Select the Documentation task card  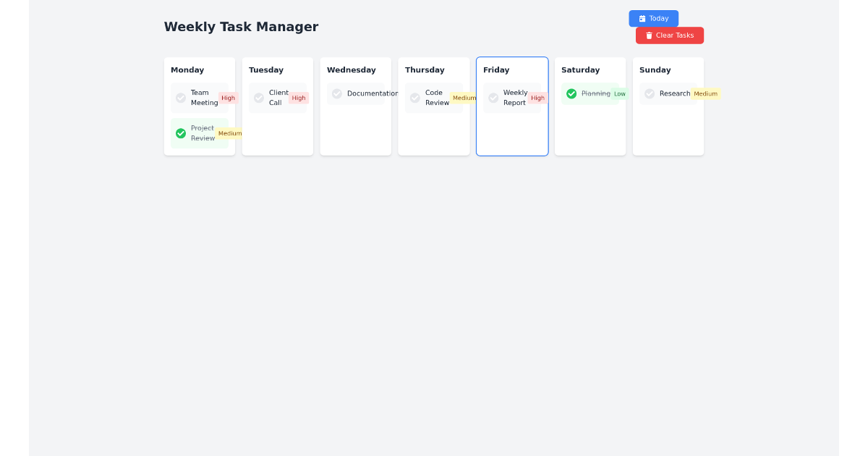[356, 93]
